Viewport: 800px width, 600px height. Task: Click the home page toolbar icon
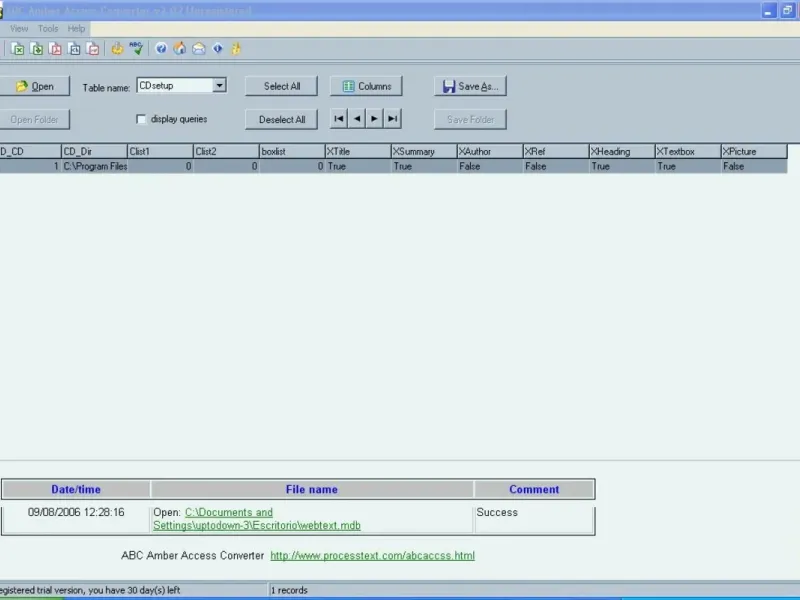click(180, 48)
